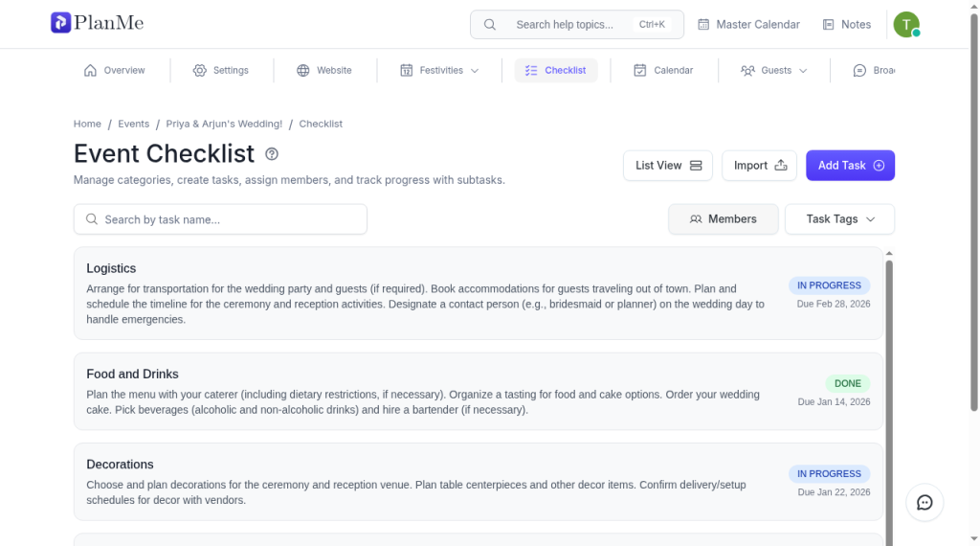Viewport: 980px width, 546px height.
Task: Click Priya & Arjun's Wedding! breadcrumb
Action: [224, 124]
